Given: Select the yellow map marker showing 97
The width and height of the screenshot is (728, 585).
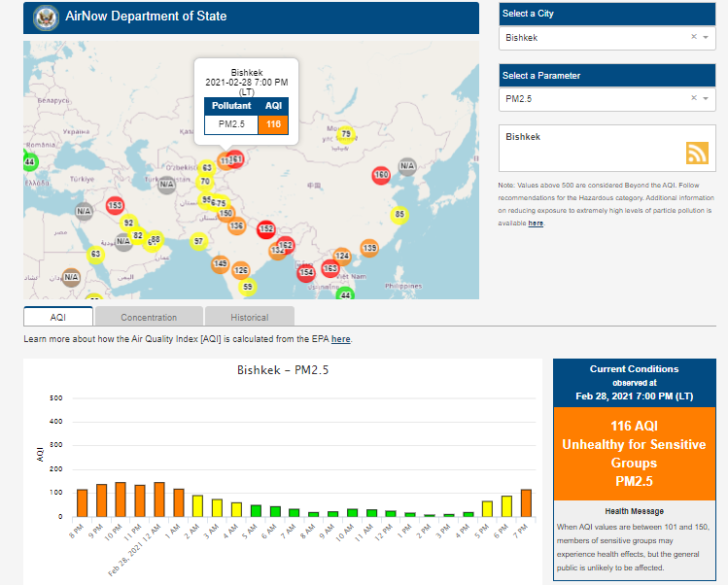Looking at the screenshot, I should (198, 241).
